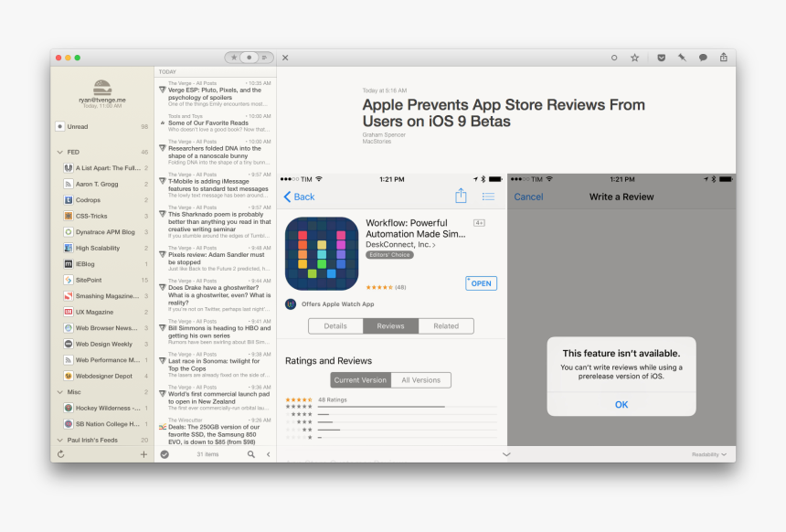
Task: Pin the article to Pinboard
Action: pos(682,58)
